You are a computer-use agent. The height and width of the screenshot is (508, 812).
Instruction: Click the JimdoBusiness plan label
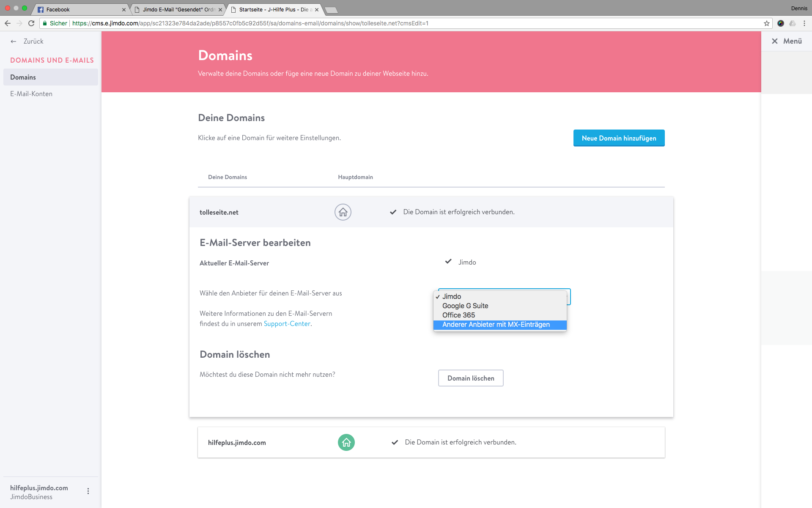[x=31, y=497]
